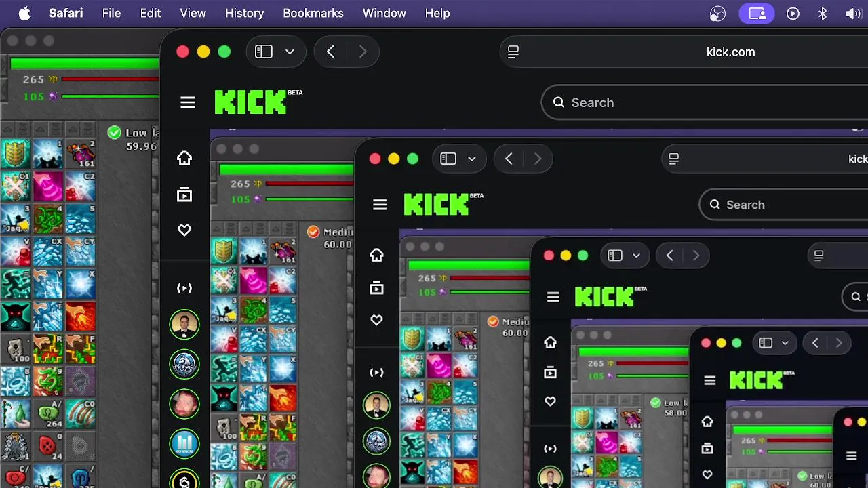This screenshot has width=868, height=488.
Task: Open hamburger menu in second nested Kick window
Action: pos(380,205)
